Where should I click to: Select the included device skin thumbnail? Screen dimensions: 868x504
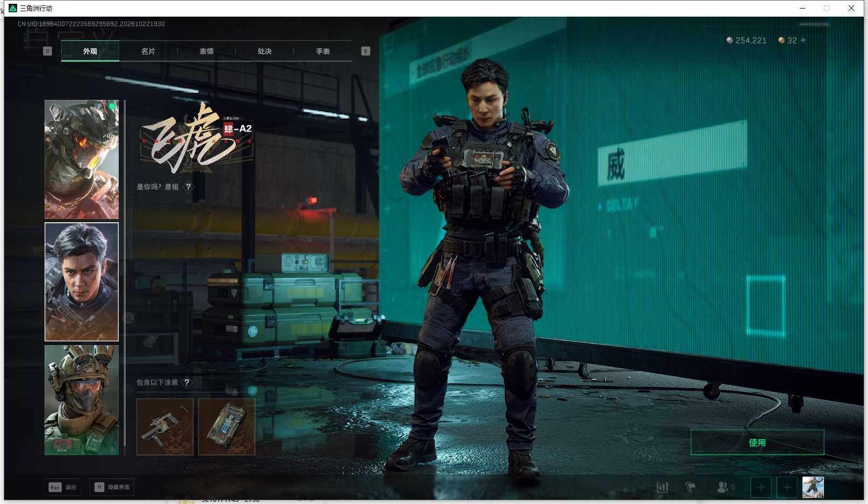click(227, 427)
